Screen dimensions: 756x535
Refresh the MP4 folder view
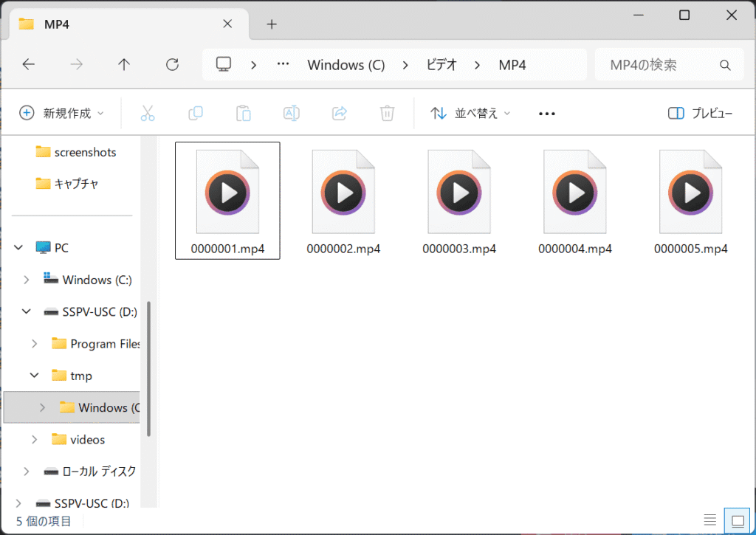click(x=172, y=65)
